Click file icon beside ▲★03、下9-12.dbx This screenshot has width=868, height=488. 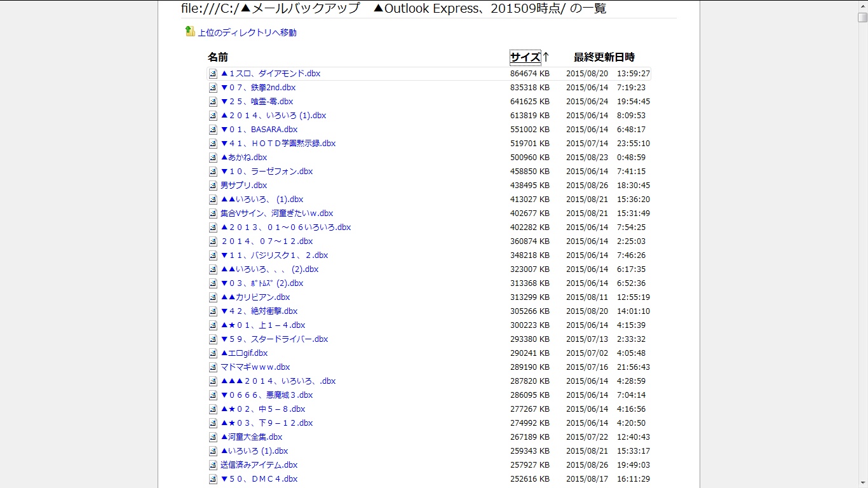coord(214,423)
